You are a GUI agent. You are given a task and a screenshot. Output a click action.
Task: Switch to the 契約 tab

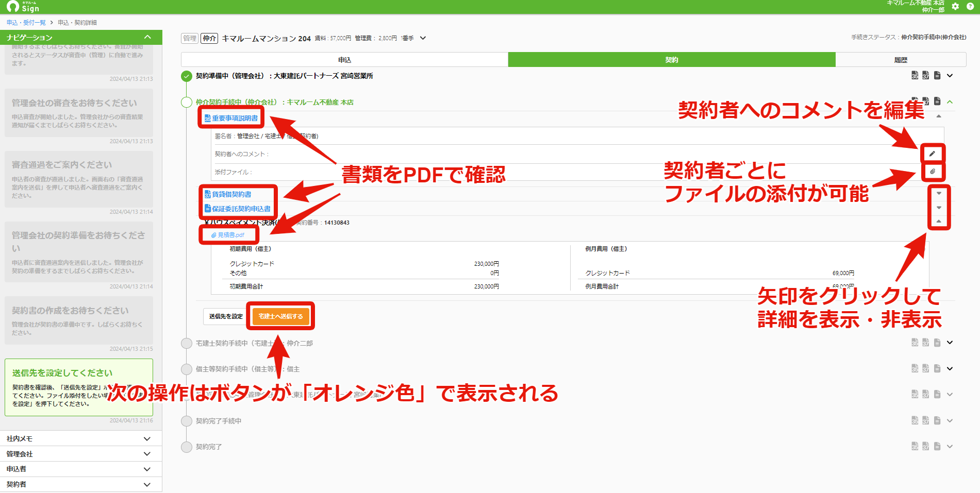click(x=672, y=60)
